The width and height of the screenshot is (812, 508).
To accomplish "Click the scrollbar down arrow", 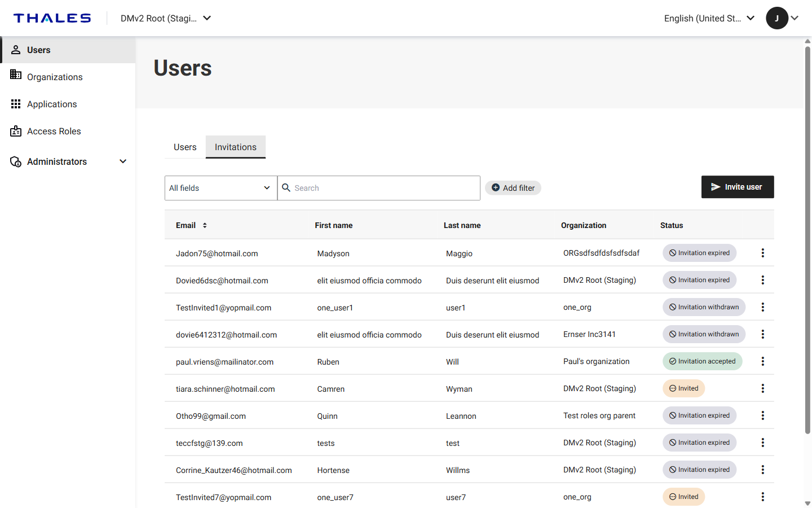I will click(x=807, y=503).
